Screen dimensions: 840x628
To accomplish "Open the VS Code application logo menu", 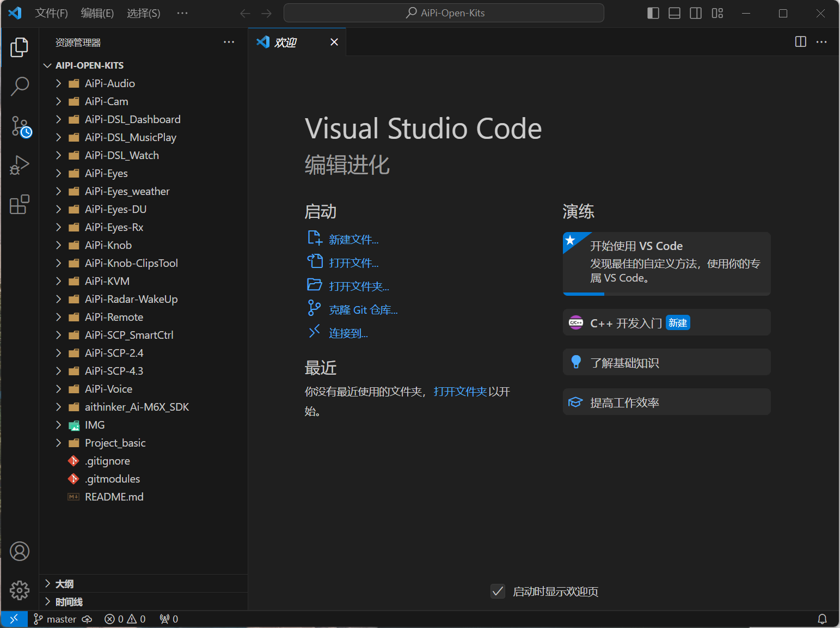I will point(15,13).
